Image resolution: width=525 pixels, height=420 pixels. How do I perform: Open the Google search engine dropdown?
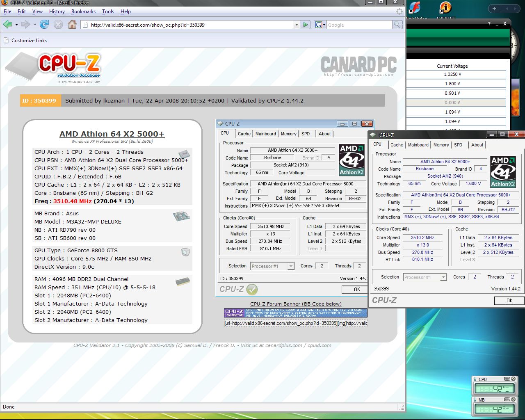pyautogui.click(x=320, y=25)
